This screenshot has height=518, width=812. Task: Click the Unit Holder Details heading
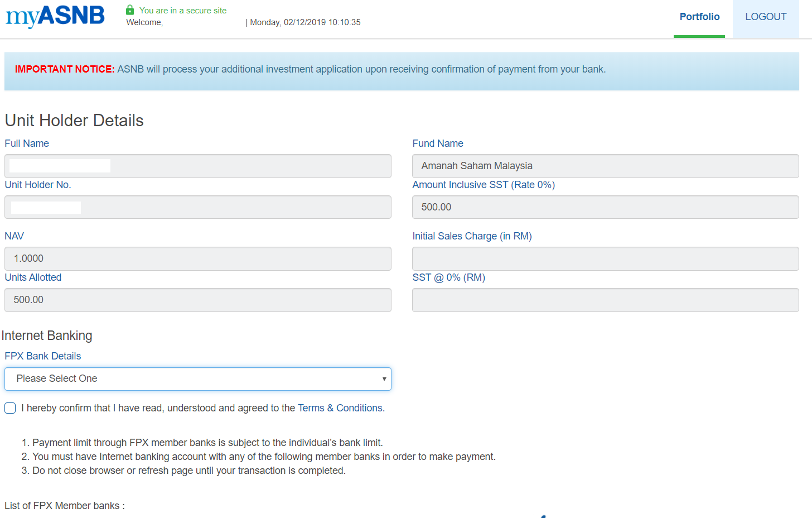(x=74, y=121)
